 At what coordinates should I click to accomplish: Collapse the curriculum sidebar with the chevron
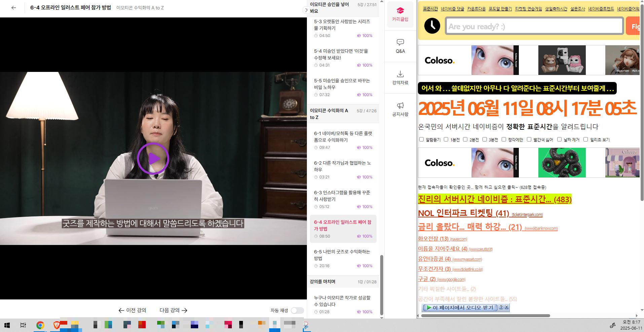306,10
